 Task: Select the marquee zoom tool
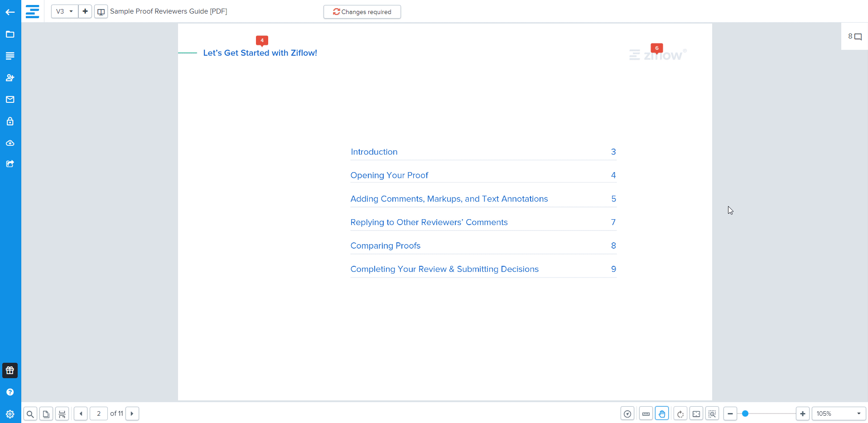712,413
